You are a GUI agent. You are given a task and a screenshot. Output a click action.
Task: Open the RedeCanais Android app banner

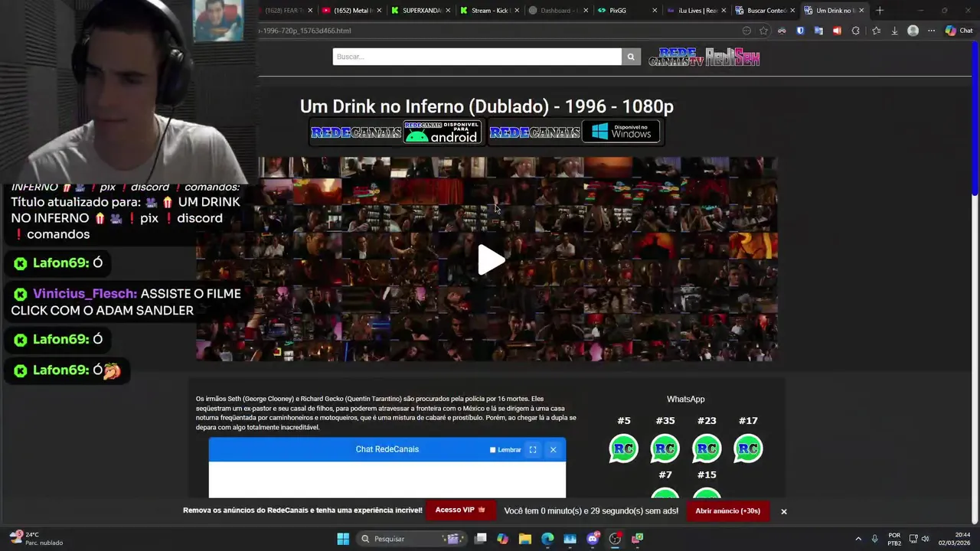[x=396, y=132]
